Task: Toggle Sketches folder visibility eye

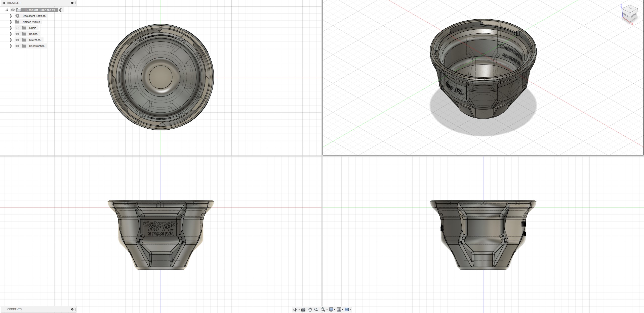Action: [x=17, y=40]
